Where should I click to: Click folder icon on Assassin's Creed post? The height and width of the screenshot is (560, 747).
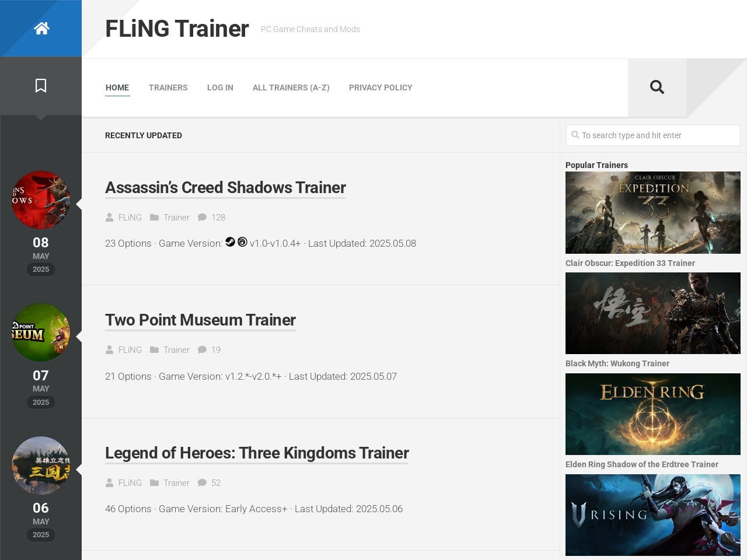[x=154, y=217]
